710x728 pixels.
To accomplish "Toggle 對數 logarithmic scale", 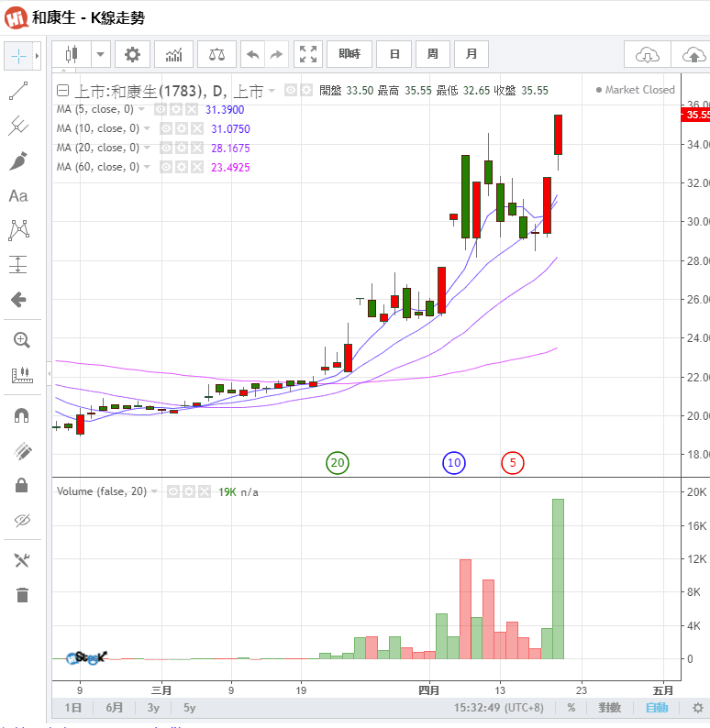I will pyautogui.click(x=610, y=708).
